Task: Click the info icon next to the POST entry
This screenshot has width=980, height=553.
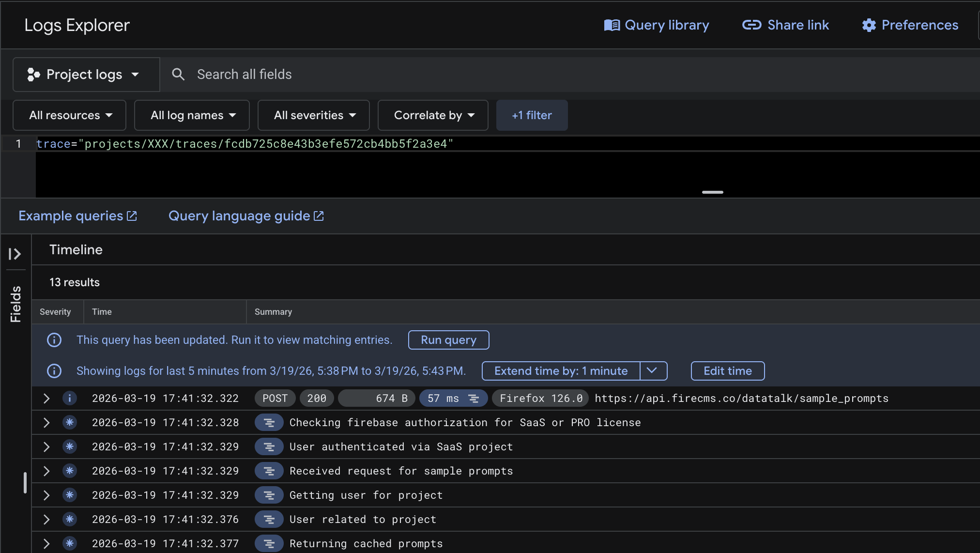Action: [x=70, y=398]
